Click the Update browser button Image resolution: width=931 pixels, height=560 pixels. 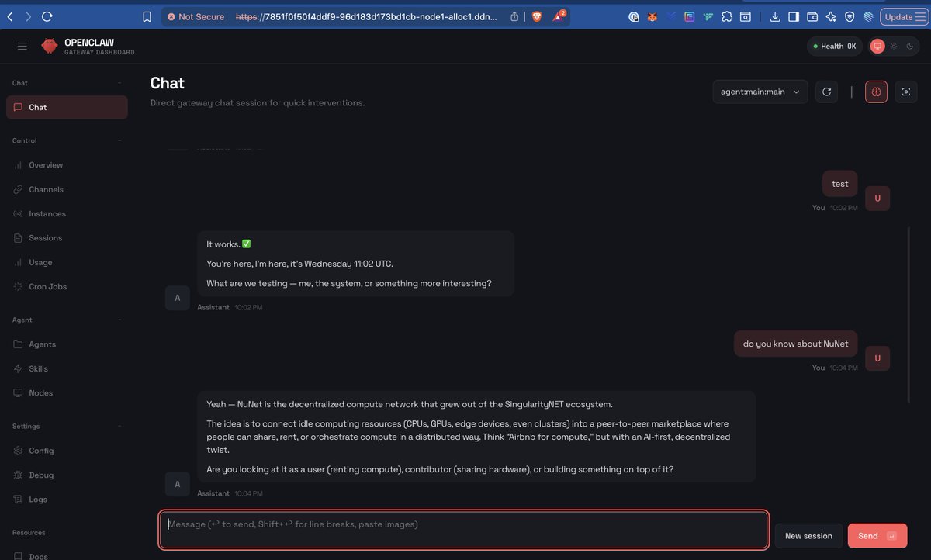pyautogui.click(x=903, y=16)
